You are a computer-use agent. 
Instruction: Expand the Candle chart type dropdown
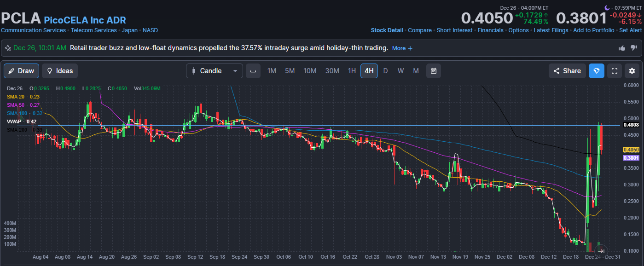(x=215, y=71)
